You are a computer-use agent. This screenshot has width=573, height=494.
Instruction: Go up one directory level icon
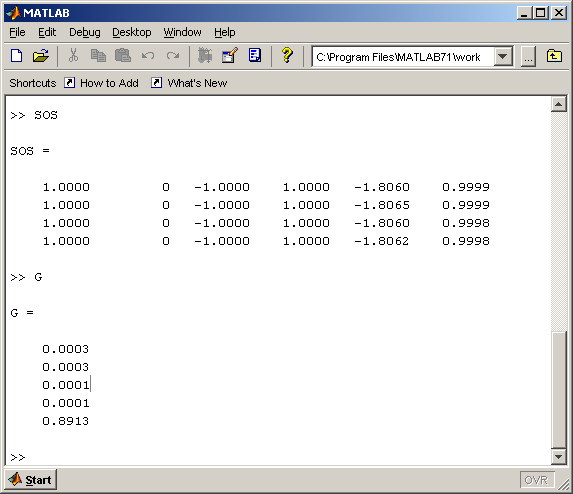(554, 56)
